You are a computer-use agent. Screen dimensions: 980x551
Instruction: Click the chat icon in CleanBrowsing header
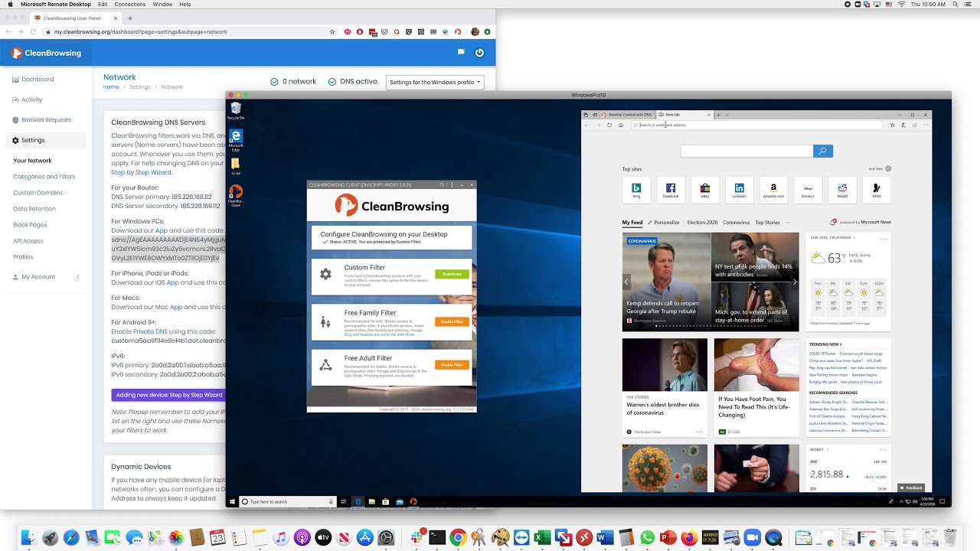[x=461, y=53]
